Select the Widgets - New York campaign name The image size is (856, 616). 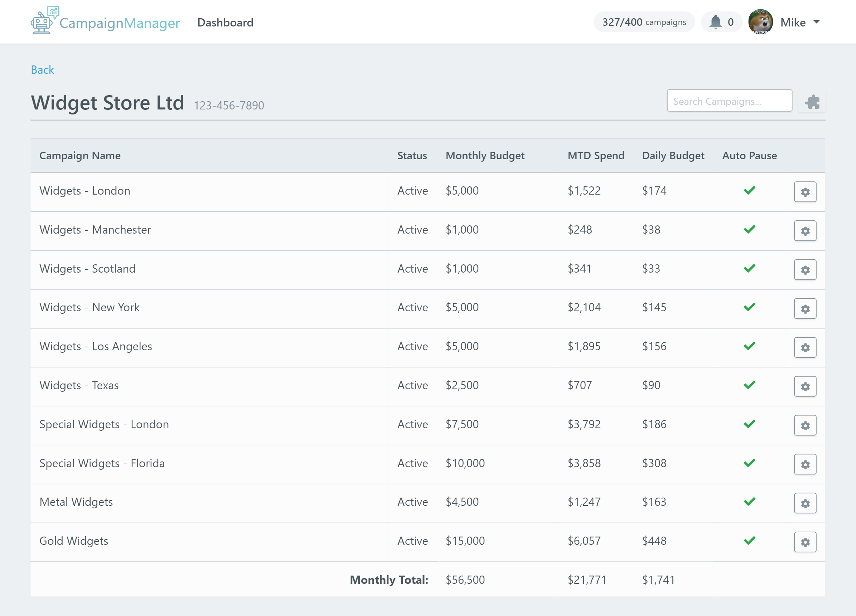[90, 307]
